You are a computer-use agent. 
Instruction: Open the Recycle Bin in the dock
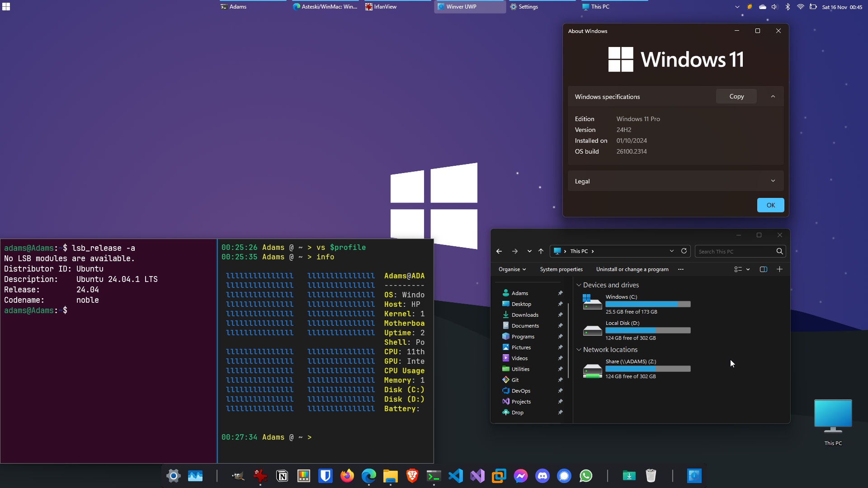pyautogui.click(x=651, y=476)
